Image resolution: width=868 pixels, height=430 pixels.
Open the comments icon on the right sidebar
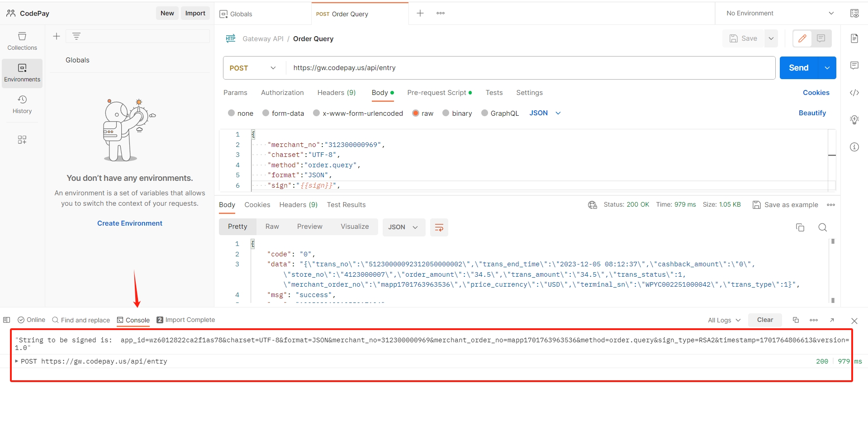[x=854, y=66]
